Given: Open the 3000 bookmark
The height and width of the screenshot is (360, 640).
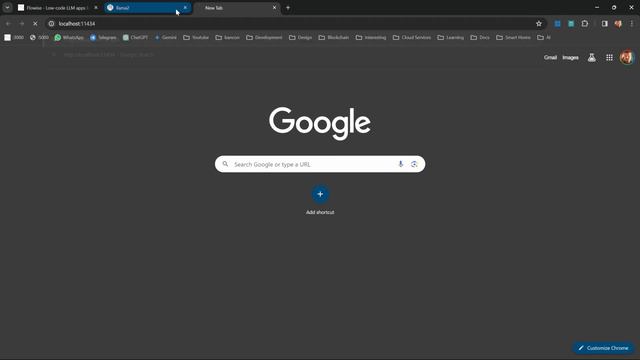Looking at the screenshot, I should [x=14, y=38].
